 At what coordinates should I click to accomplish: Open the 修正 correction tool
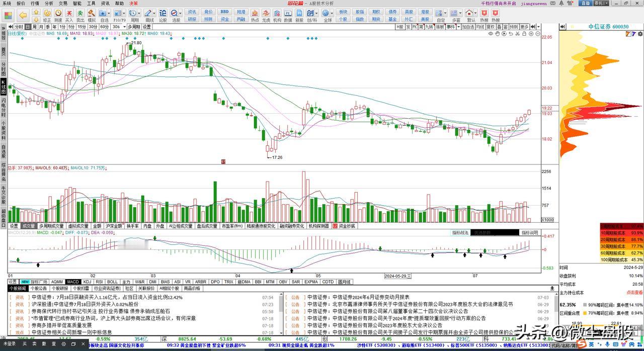coord(47,16)
